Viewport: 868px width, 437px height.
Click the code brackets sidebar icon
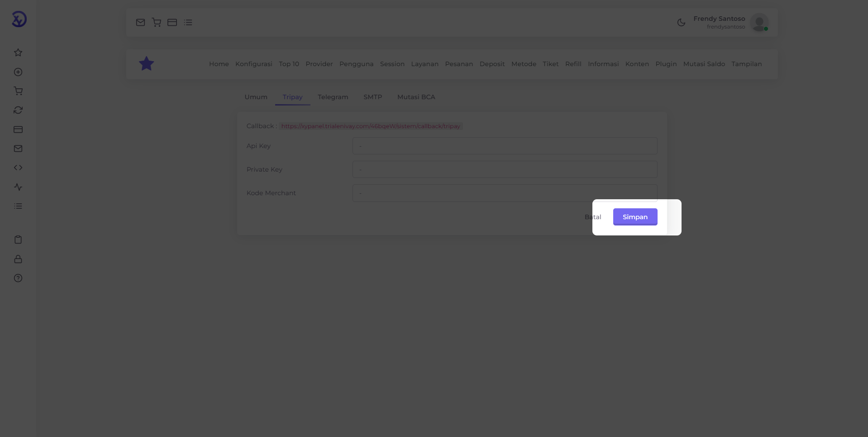pyautogui.click(x=18, y=168)
